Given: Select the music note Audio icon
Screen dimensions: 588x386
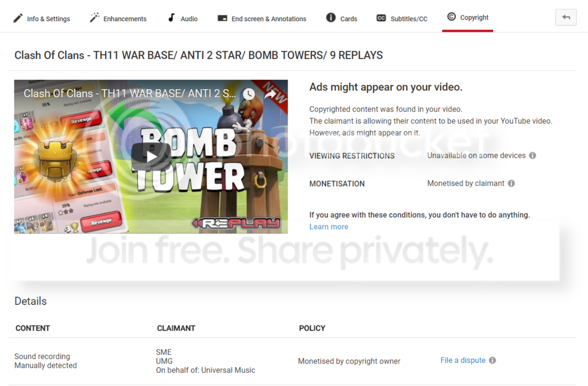Looking at the screenshot, I should point(171,18).
